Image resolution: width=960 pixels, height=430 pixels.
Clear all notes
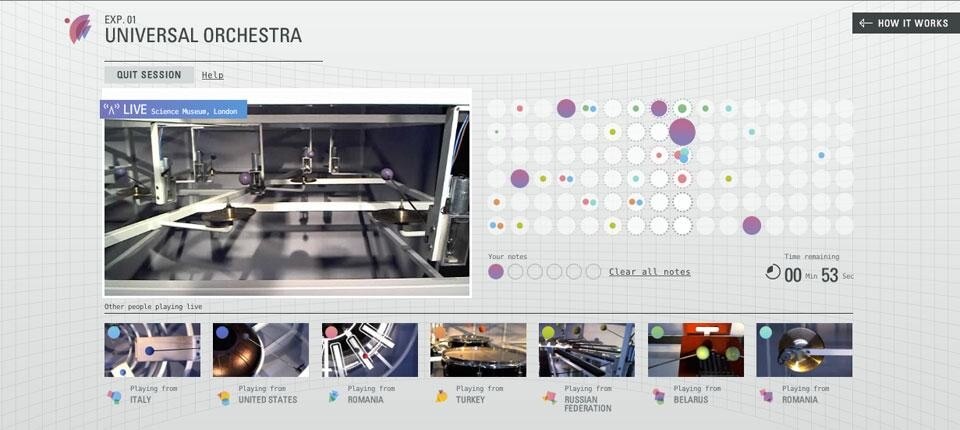[x=649, y=272]
